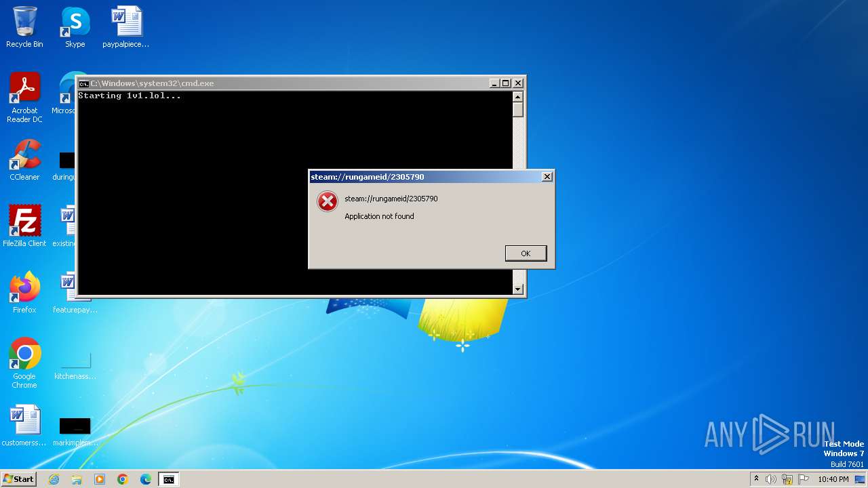Select the markimplem desktop file icon
The image size is (868, 488).
(x=75, y=430)
